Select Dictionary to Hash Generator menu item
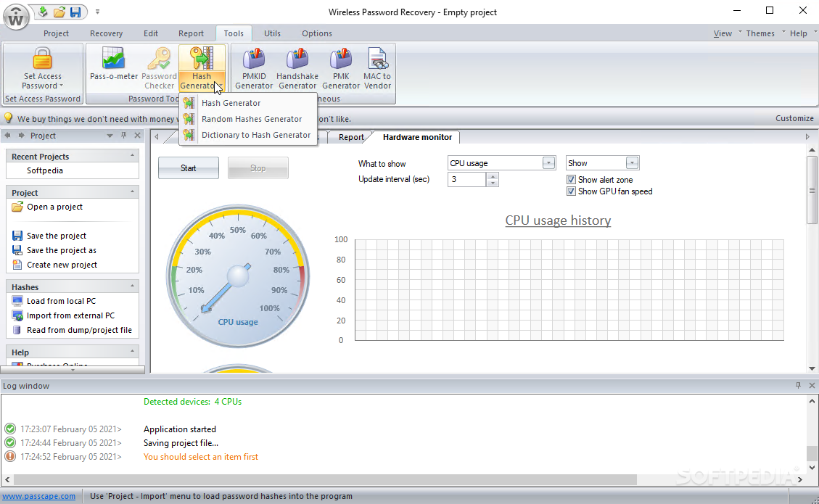This screenshot has width=819, height=504. pos(248,135)
